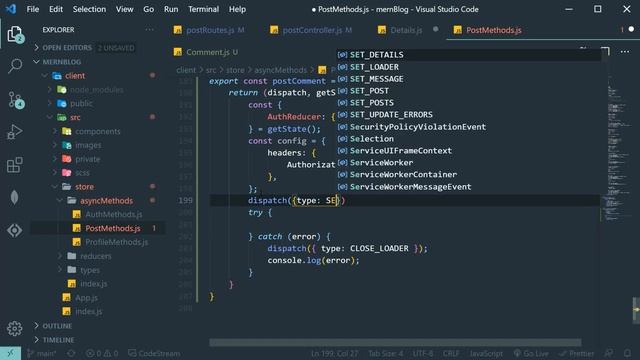
Task: Click the horizontal editor scrollbar
Action: (x=395, y=342)
